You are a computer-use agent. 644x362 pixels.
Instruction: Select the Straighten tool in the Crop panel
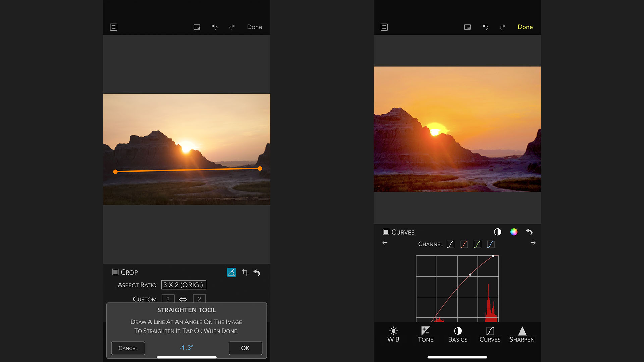coord(231,273)
